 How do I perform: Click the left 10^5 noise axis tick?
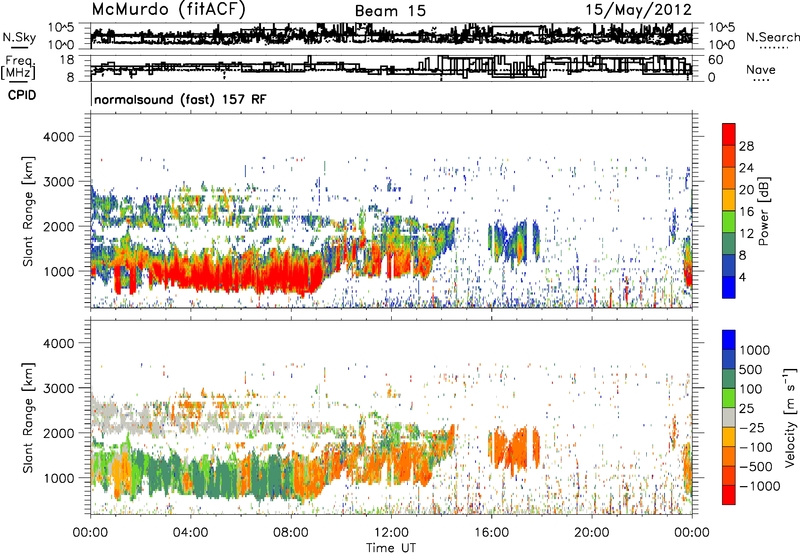61,27
